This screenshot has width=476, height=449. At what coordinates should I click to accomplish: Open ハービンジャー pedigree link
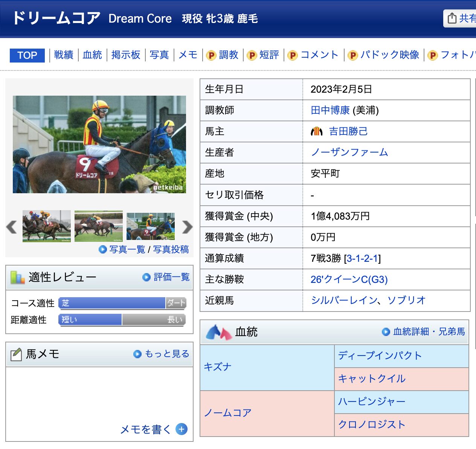tap(372, 402)
